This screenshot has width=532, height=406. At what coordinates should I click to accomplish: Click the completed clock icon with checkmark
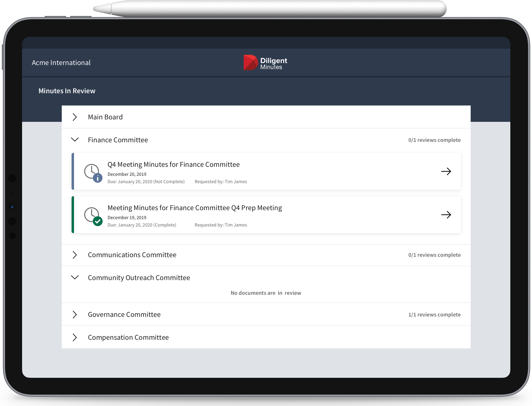pos(93,216)
